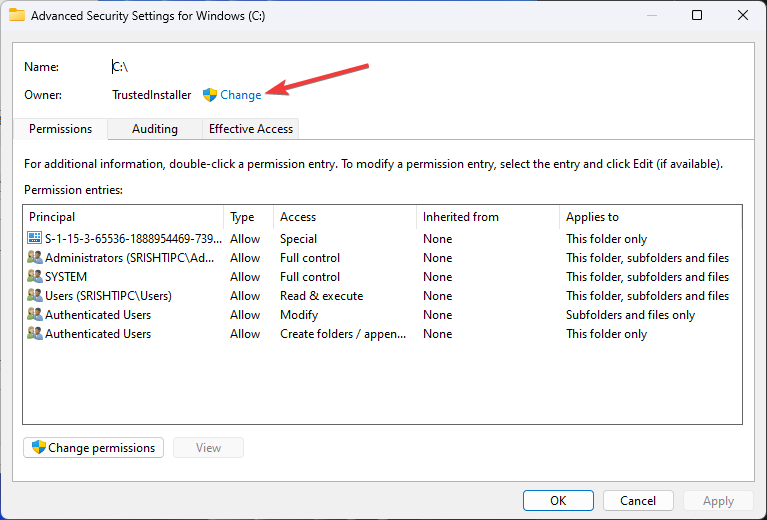Switch to the Permissions tab

tap(60, 129)
